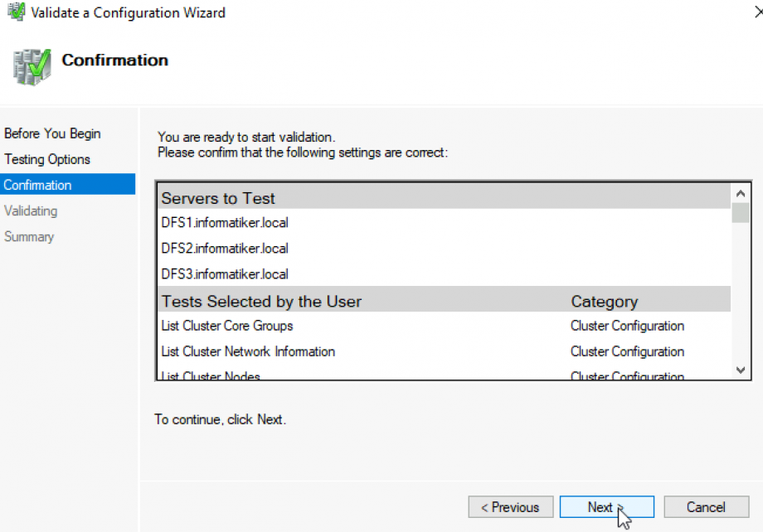This screenshot has height=532, width=763.
Task: Select the DFS2.informatiker.local entry
Action: tap(225, 248)
